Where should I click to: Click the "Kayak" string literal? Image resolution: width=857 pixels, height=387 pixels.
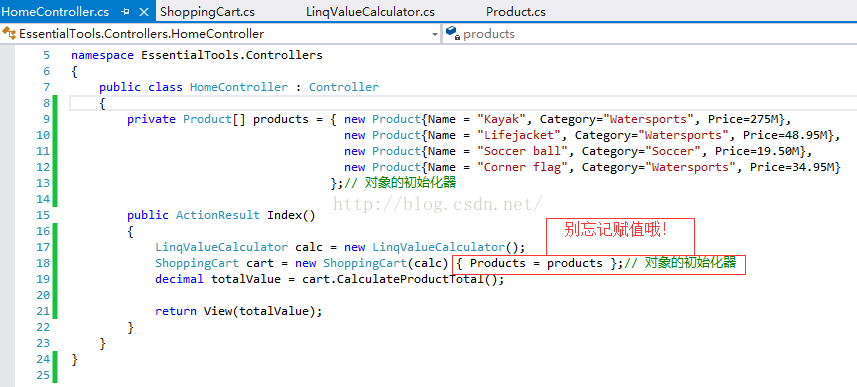click(x=501, y=119)
